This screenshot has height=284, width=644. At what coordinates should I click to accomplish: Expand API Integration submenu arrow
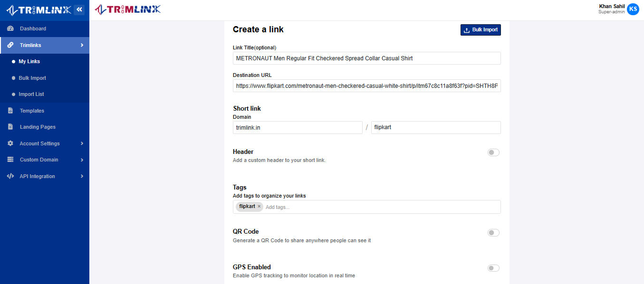point(82,176)
